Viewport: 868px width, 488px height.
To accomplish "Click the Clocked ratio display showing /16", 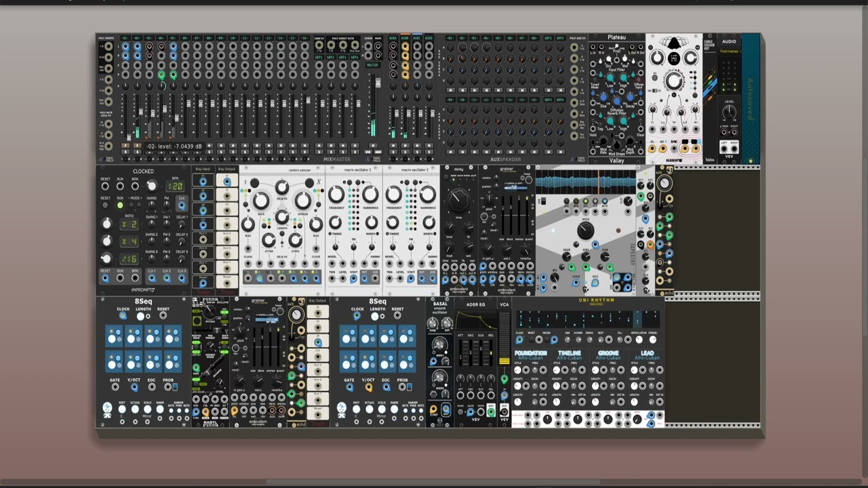I will click(129, 259).
